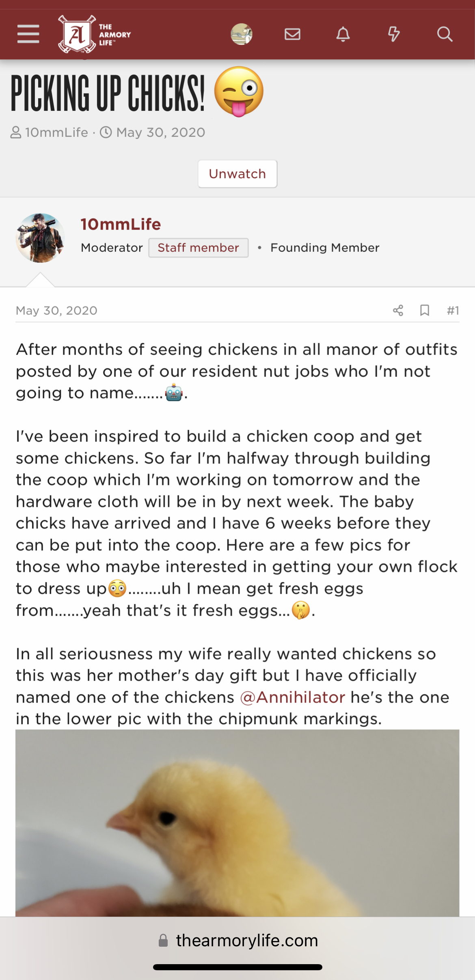Open the @Annihilator mention link
The image size is (475, 980).
click(x=293, y=697)
